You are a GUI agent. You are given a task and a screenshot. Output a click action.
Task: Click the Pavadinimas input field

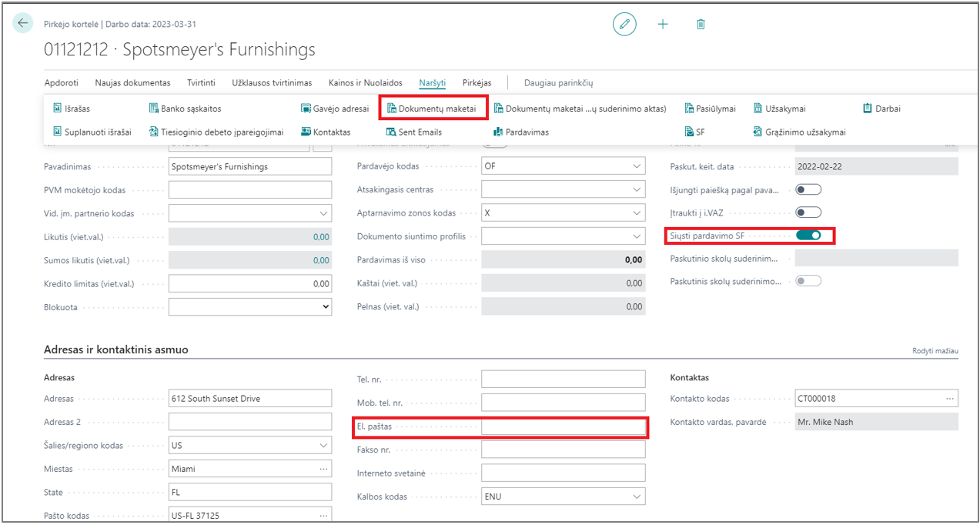pos(249,166)
